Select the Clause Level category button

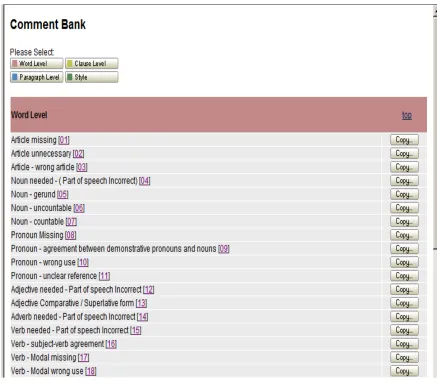(x=92, y=63)
